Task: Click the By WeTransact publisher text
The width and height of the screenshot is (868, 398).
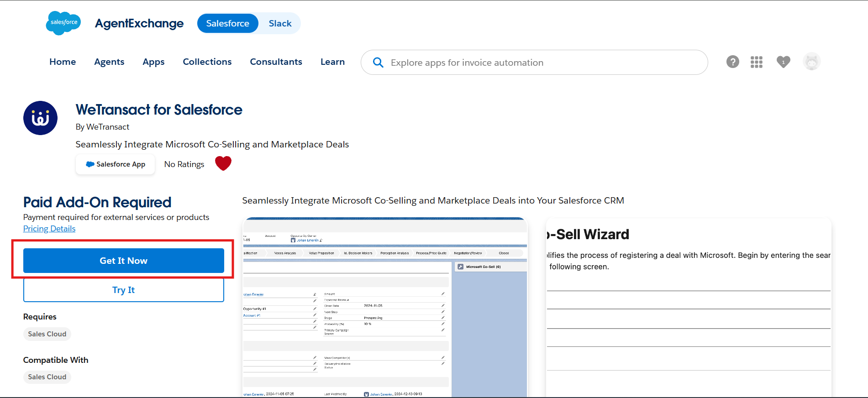Action: (x=102, y=127)
